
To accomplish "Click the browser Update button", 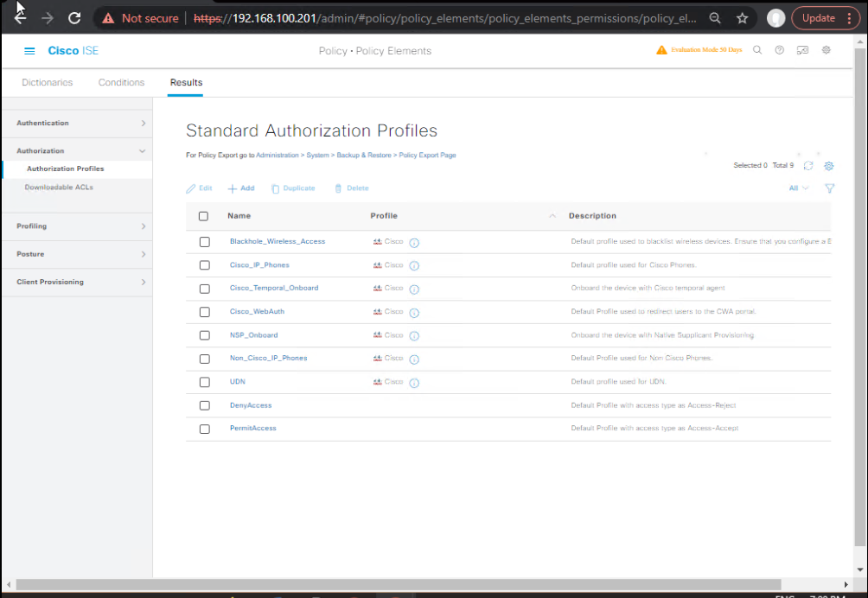I will pyautogui.click(x=818, y=18).
